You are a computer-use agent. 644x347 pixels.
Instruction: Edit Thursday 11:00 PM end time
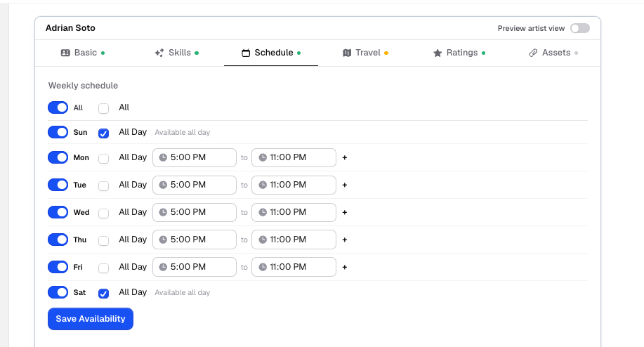click(x=294, y=240)
